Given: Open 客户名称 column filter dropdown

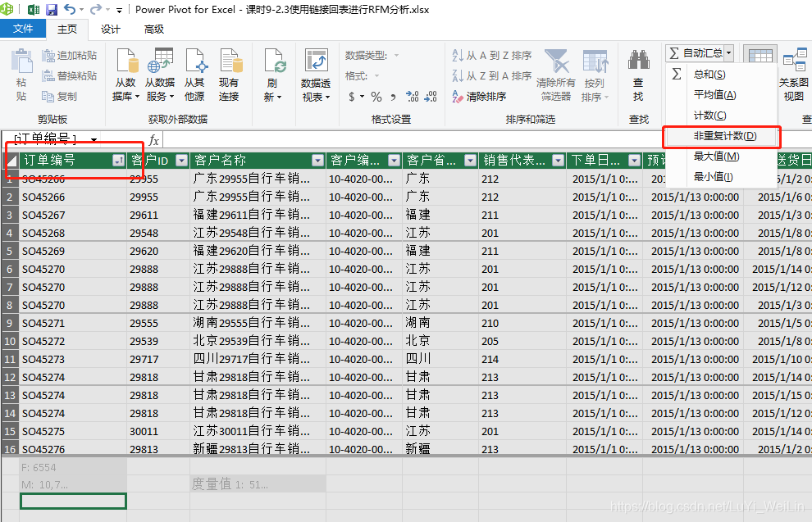Looking at the screenshot, I should [x=318, y=161].
